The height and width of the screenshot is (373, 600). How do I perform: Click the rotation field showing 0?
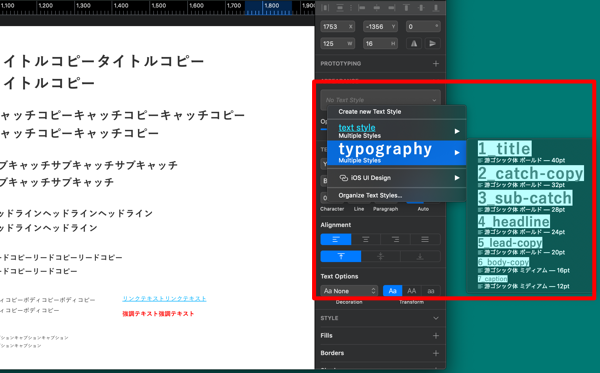click(423, 26)
